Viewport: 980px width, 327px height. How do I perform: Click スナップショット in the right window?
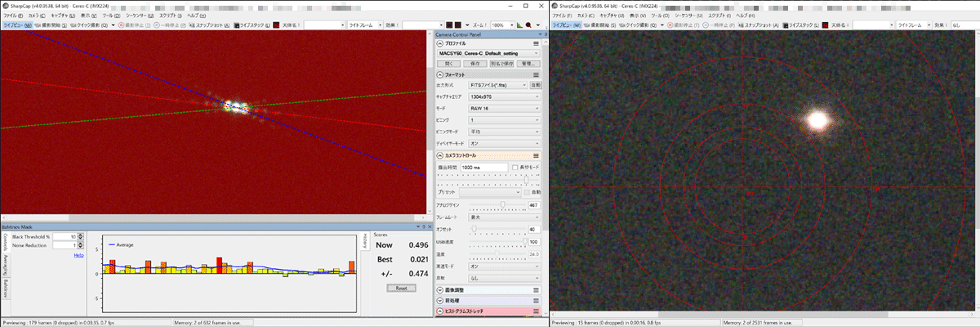[759, 25]
